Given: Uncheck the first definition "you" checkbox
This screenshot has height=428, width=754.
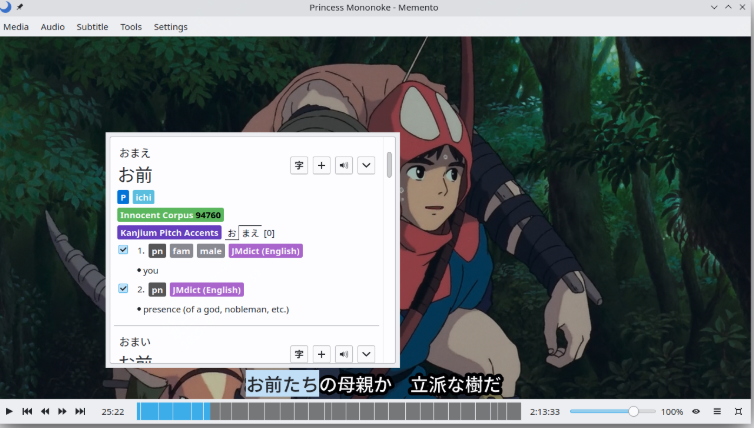Looking at the screenshot, I should tap(123, 250).
